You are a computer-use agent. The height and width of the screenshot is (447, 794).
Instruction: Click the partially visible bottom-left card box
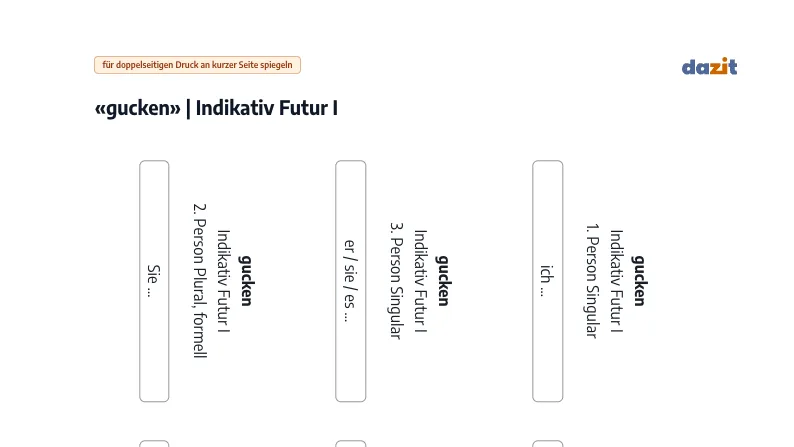pos(154,443)
